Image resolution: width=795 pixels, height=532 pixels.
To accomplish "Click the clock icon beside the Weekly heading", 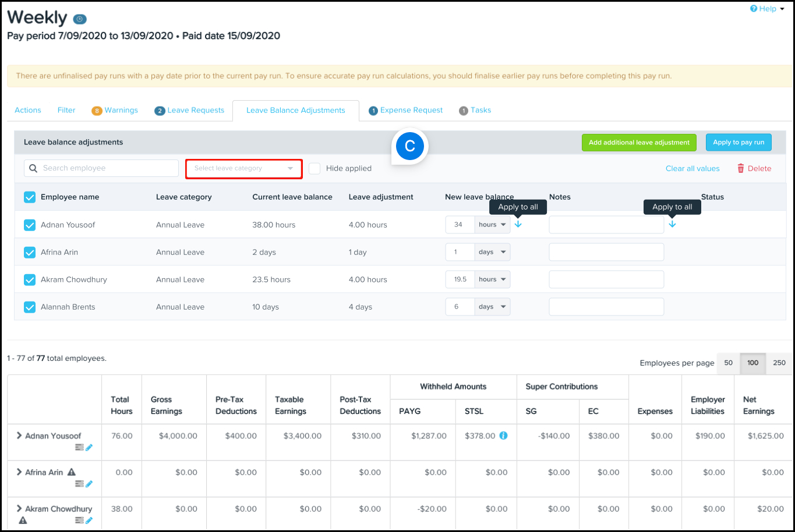I will [80, 19].
